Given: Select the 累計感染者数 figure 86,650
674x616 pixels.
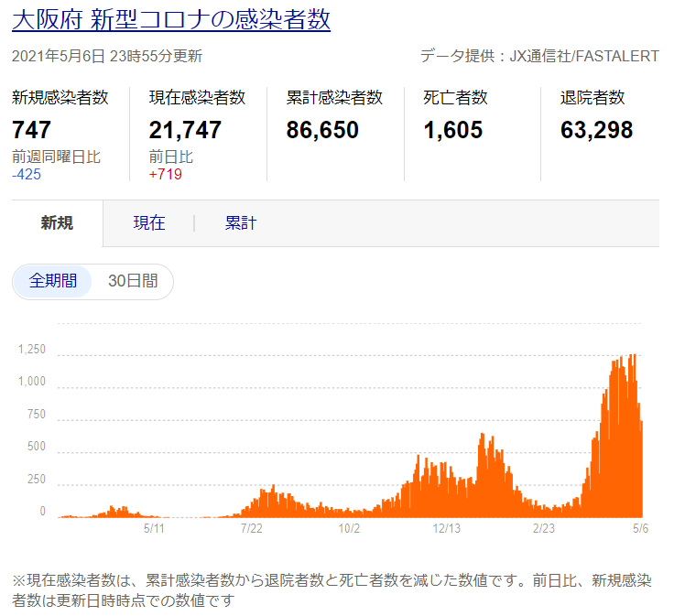Looking at the screenshot, I should point(322,130).
